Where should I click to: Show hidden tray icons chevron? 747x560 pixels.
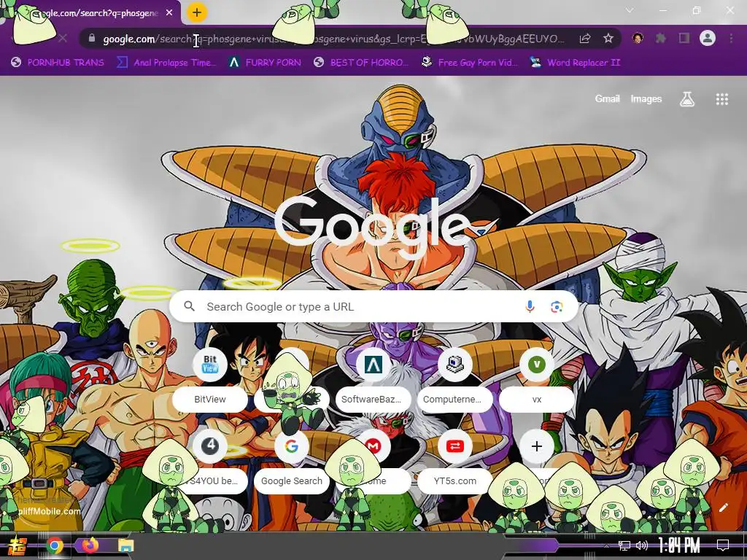point(606,545)
